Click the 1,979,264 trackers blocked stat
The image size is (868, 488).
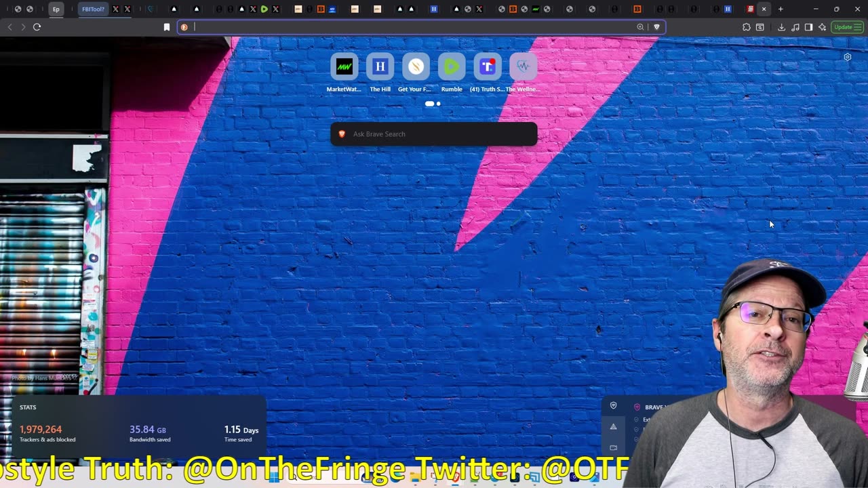tap(47, 433)
